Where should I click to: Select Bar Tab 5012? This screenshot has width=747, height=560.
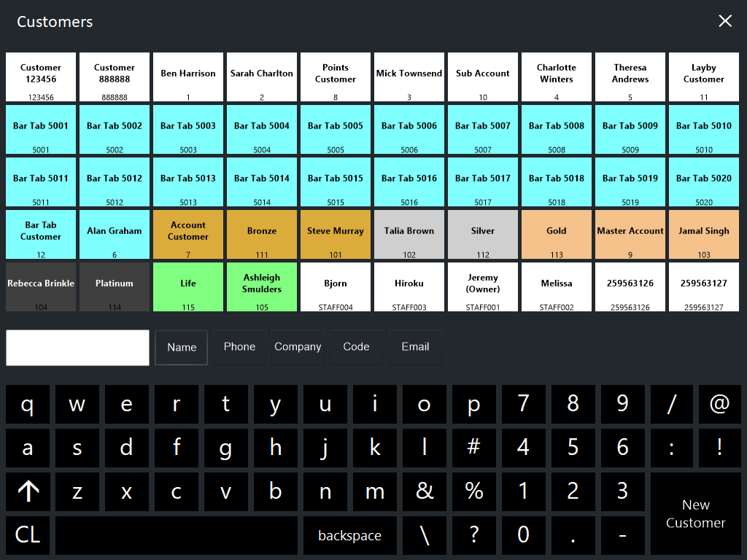(x=115, y=182)
